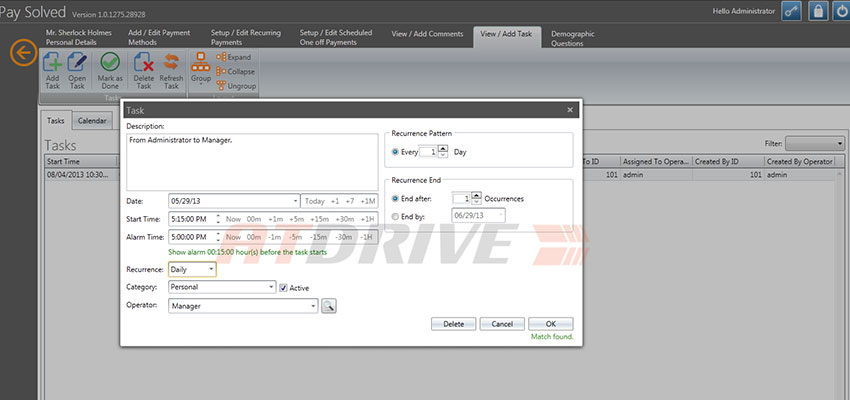This screenshot has height=400, width=850.
Task: Open Setup / Edit Recurring Payments tab
Action: tap(246, 37)
